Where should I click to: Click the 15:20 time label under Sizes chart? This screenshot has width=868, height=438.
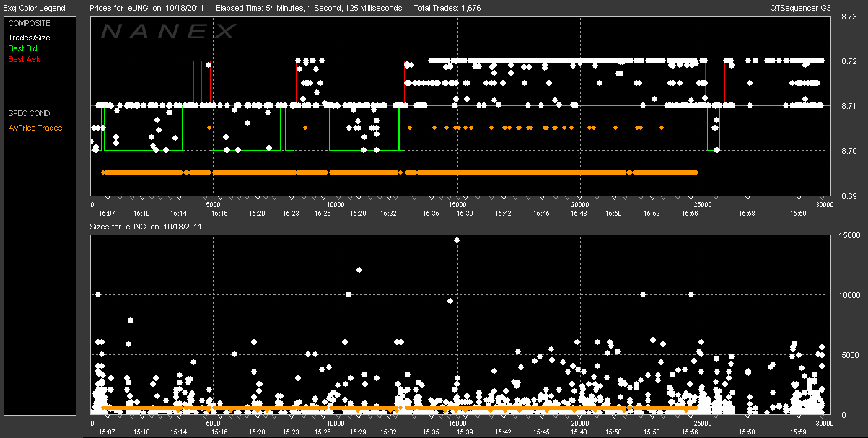point(257,432)
